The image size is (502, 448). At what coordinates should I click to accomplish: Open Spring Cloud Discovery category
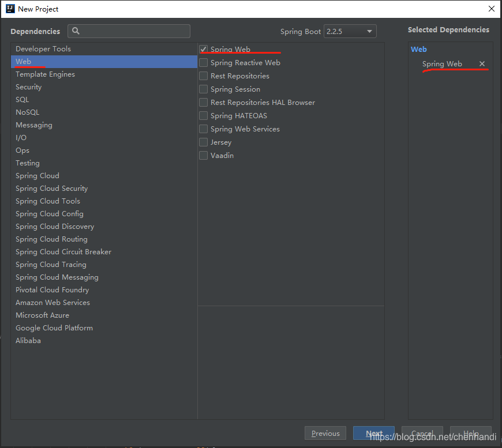[104, 227]
